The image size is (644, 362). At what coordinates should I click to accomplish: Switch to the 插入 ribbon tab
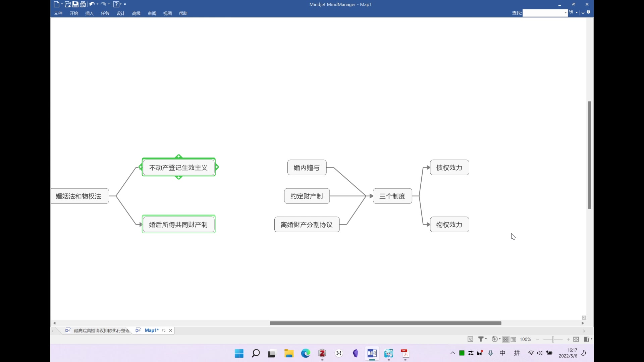point(89,13)
